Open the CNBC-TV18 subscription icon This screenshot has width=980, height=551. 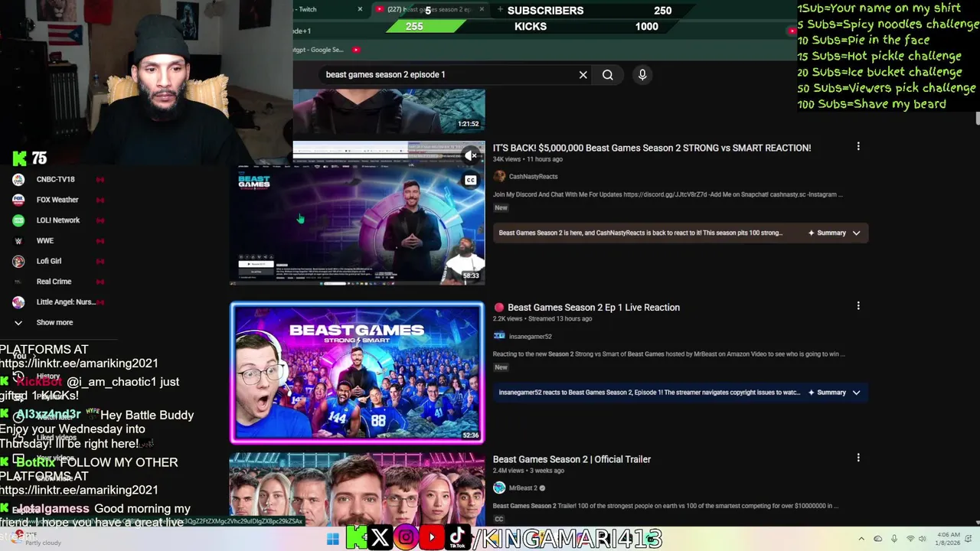tap(18, 179)
